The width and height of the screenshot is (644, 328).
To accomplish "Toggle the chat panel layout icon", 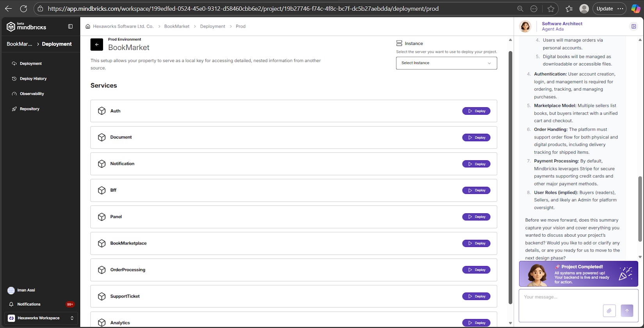I will (x=633, y=27).
